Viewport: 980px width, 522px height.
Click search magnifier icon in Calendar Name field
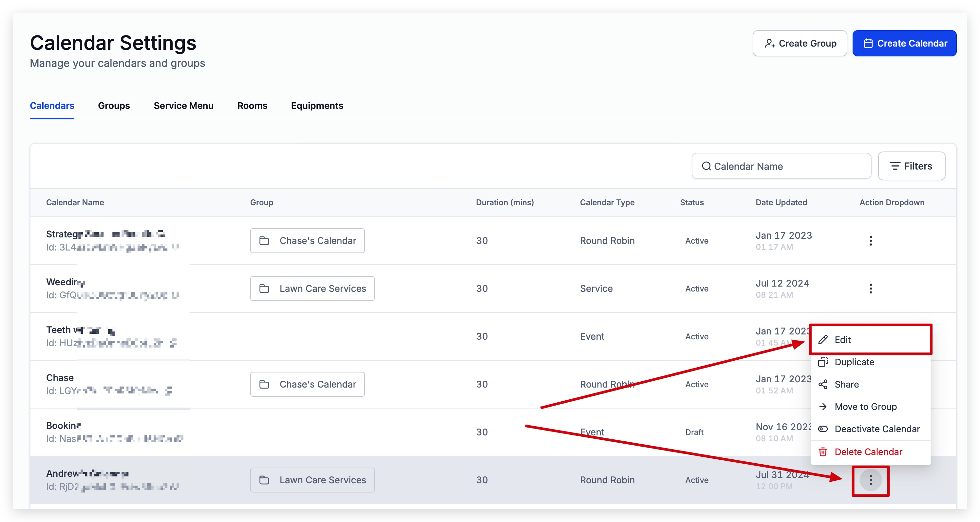(x=706, y=166)
